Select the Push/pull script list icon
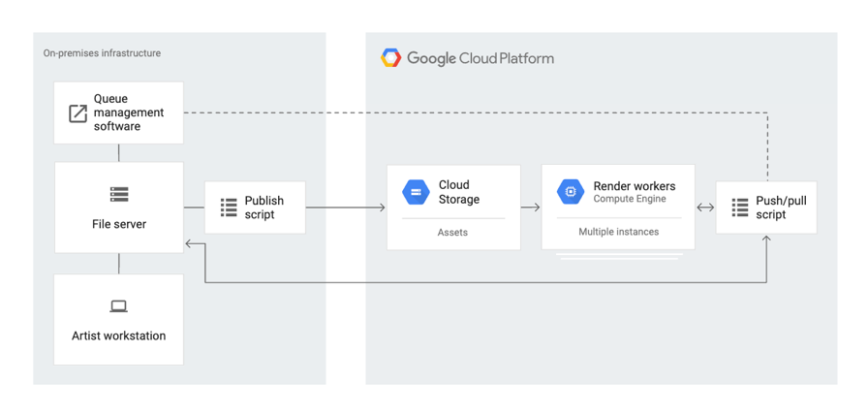868x415 pixels. coord(740,207)
